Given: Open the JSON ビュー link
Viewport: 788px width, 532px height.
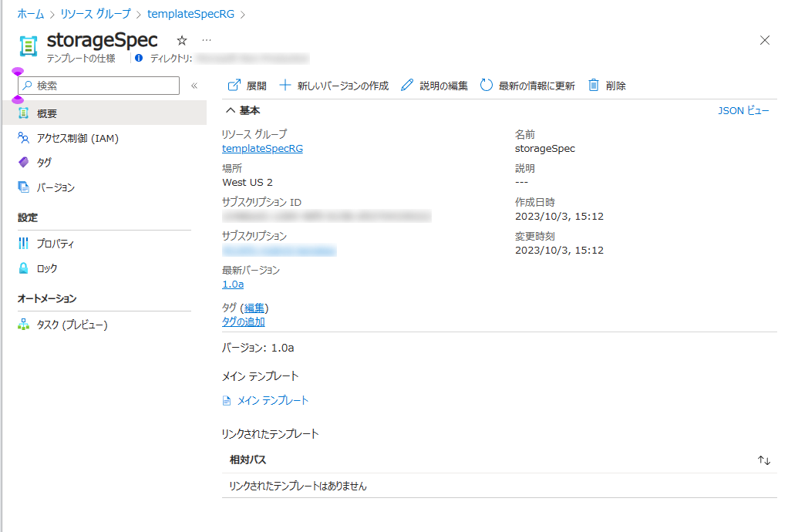Looking at the screenshot, I should click(743, 111).
